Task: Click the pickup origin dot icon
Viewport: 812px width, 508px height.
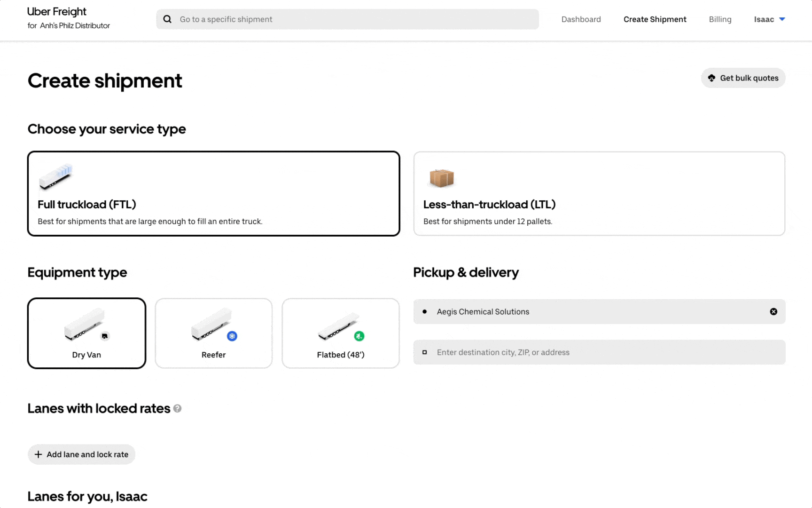Action: coord(425,311)
